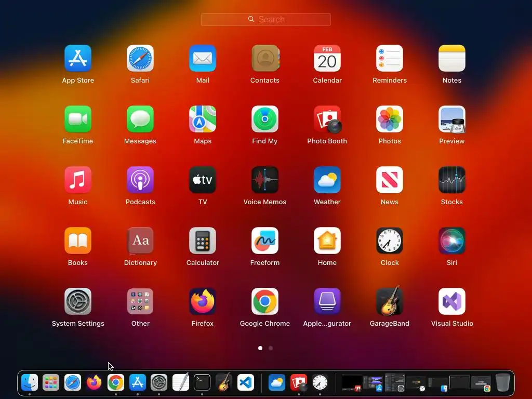
Task: Open the Freeform app
Action: (265, 240)
